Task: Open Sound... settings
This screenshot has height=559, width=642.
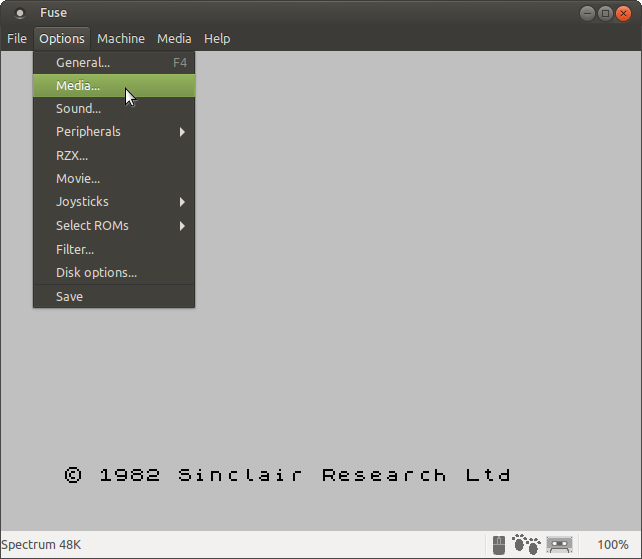Action: tap(114, 109)
